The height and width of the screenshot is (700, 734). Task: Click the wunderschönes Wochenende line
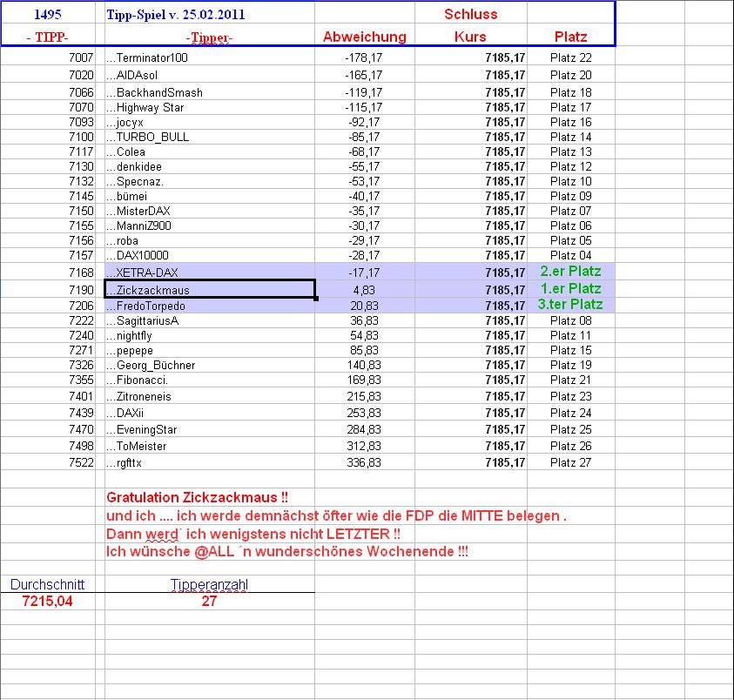point(287,551)
